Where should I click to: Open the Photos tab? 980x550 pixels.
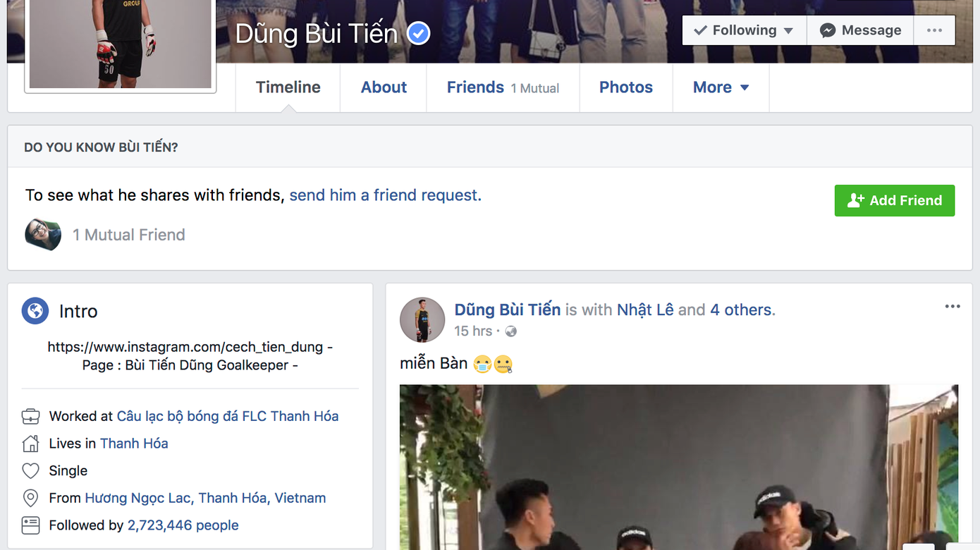pyautogui.click(x=626, y=87)
